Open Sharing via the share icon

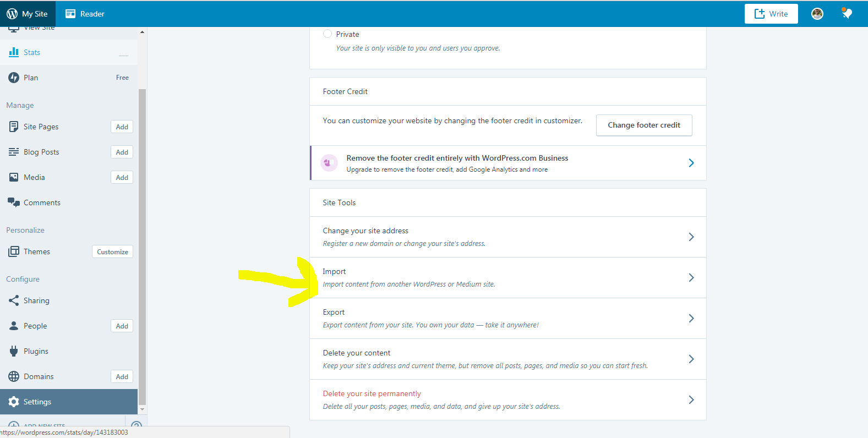pyautogui.click(x=14, y=300)
